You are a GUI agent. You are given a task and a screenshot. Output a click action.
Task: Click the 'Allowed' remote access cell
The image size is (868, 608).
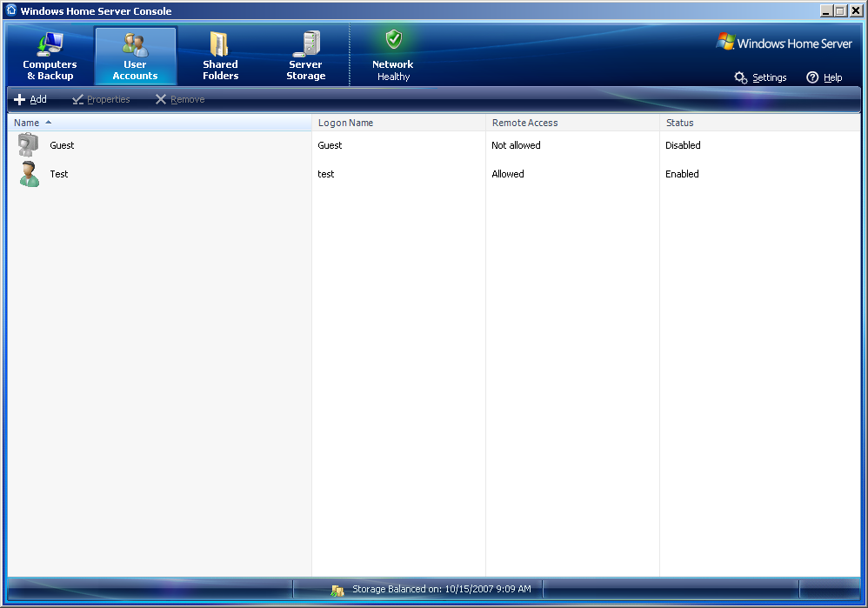(x=508, y=174)
